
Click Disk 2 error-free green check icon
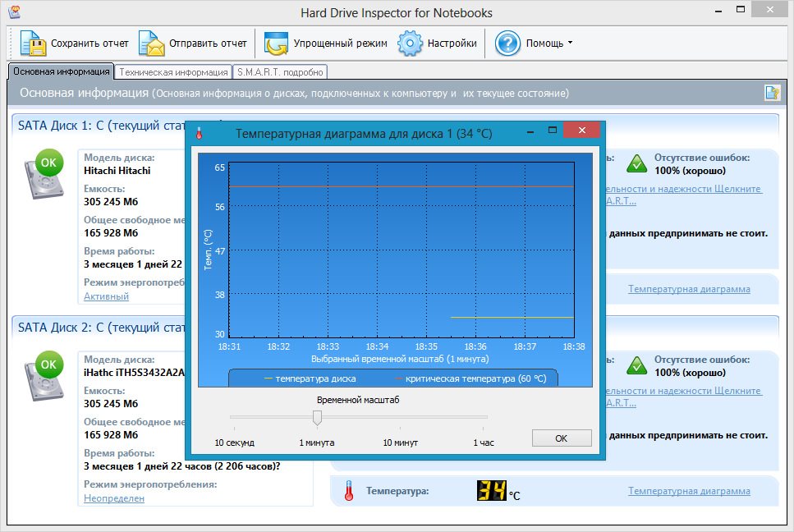(x=636, y=365)
